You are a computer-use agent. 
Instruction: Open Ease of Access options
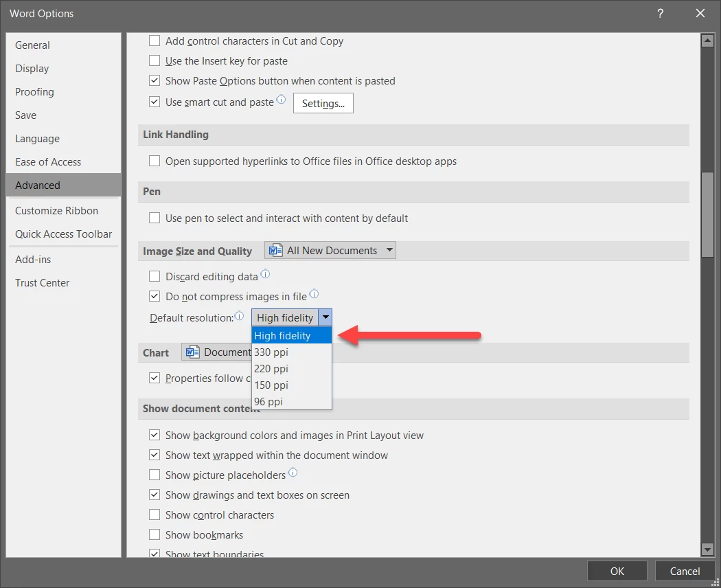click(63, 162)
